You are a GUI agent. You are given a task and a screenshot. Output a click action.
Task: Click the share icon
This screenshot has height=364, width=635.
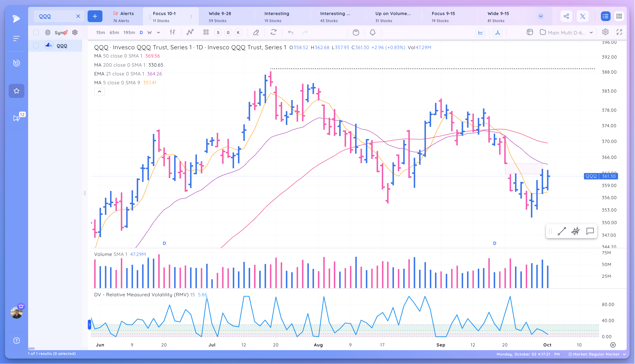pyautogui.click(x=566, y=16)
